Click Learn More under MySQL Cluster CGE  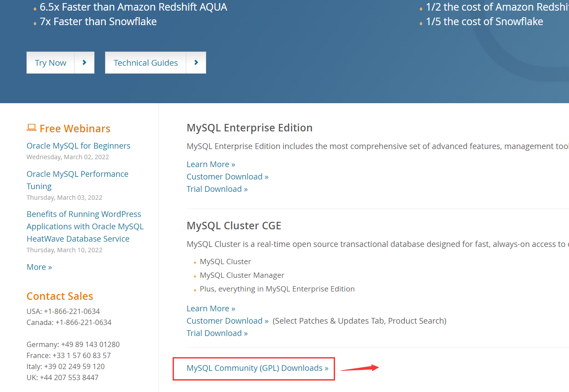211,308
